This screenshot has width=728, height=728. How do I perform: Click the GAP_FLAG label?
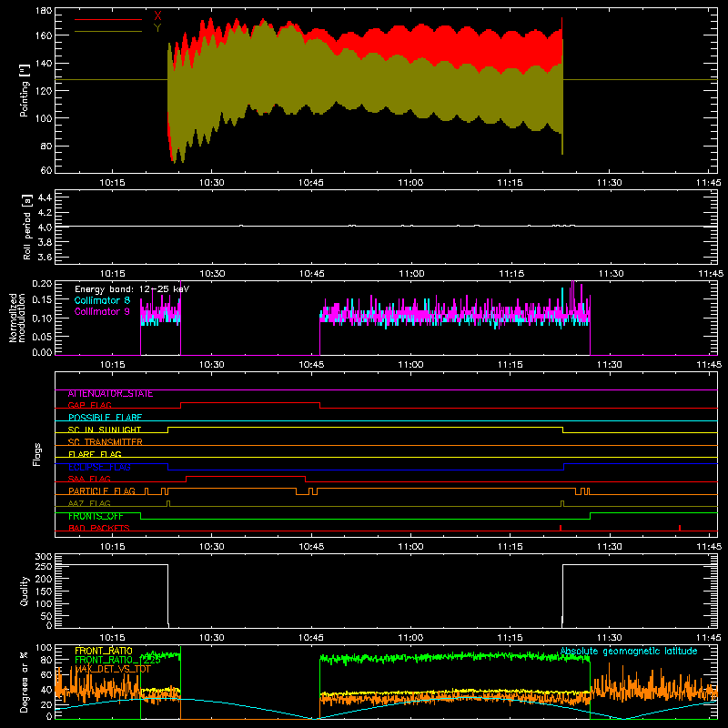coord(89,405)
